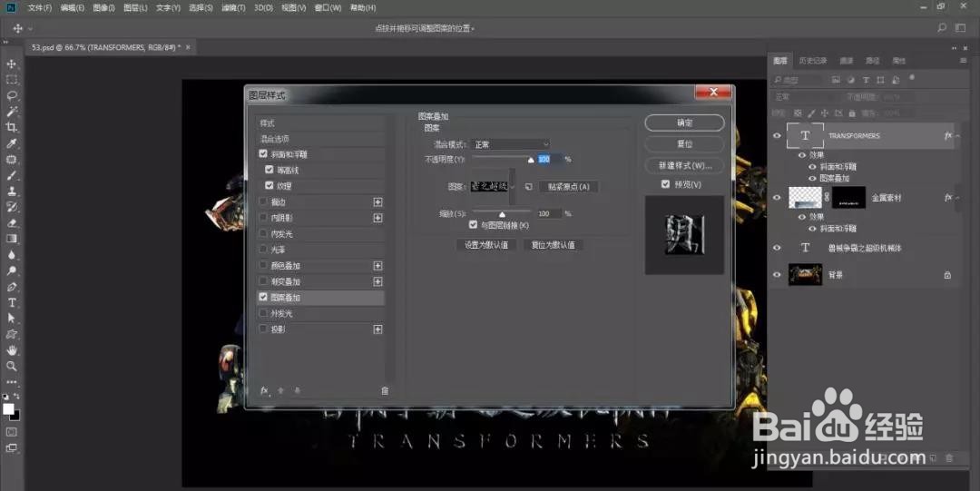
Task: Select the Magic Wand tool
Action: [x=11, y=112]
